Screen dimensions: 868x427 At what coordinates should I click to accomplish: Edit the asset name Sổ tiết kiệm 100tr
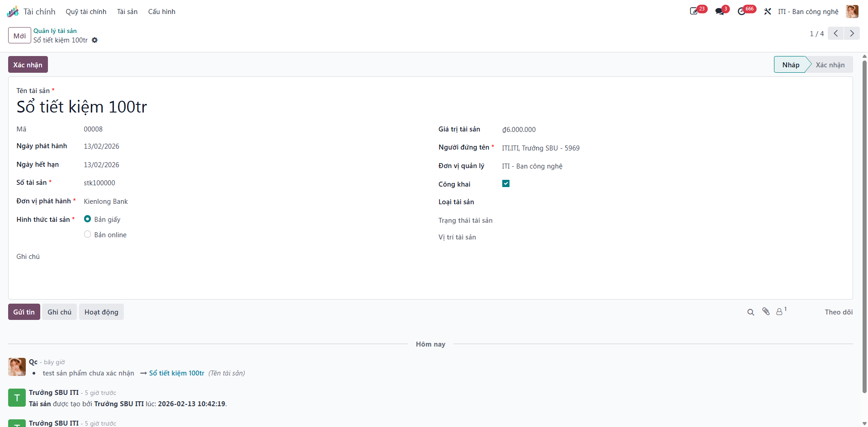(82, 107)
